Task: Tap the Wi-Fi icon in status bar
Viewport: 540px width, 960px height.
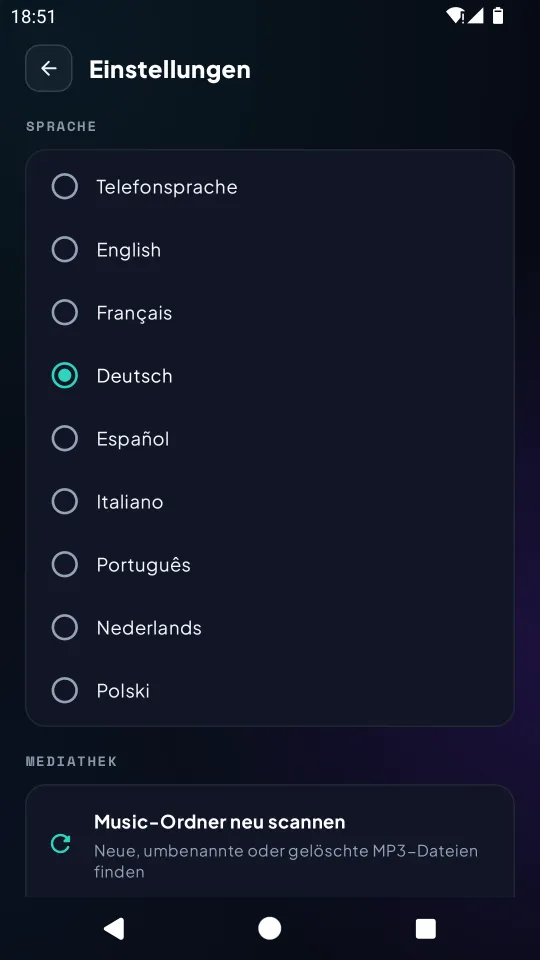Action: coord(455,16)
